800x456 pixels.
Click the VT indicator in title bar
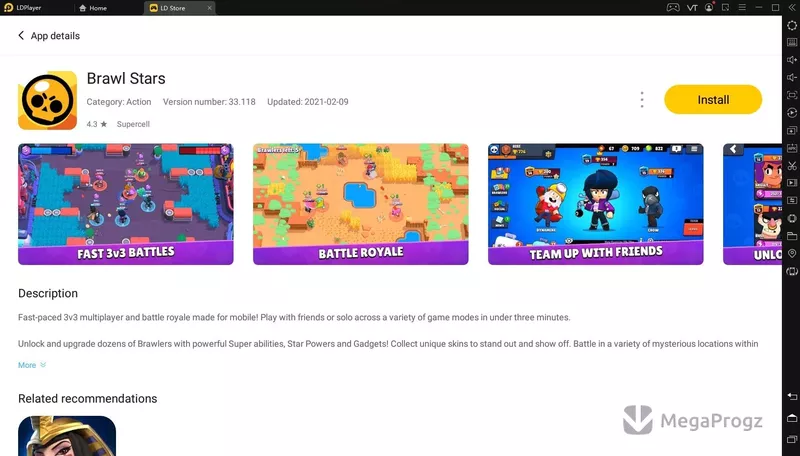(x=692, y=8)
